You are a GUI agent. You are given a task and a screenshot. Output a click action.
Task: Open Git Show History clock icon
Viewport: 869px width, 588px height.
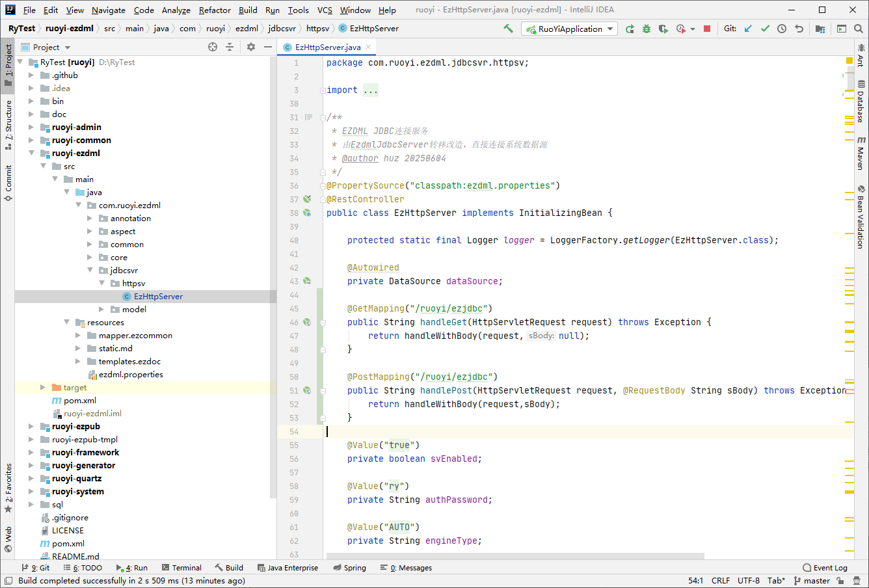782,29
